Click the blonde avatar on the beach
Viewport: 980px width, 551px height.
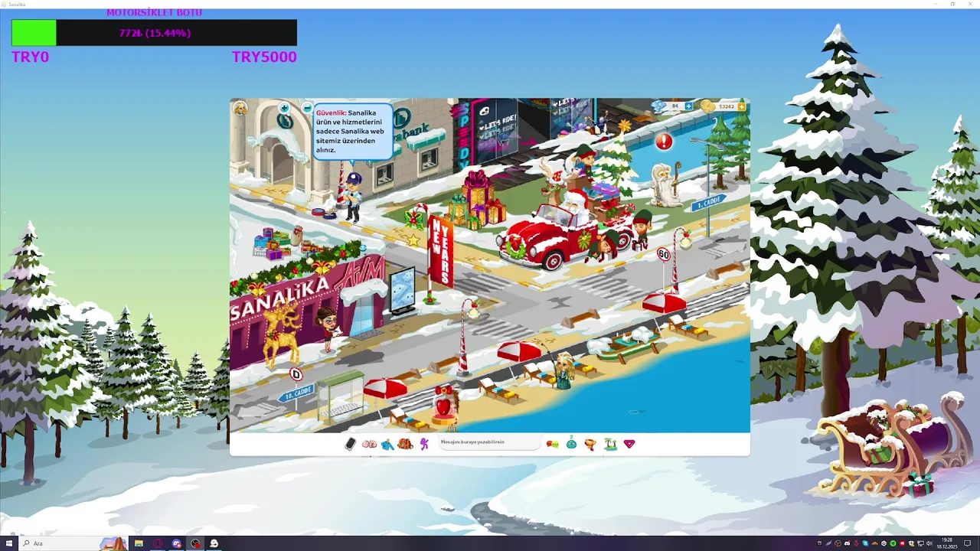tap(564, 370)
